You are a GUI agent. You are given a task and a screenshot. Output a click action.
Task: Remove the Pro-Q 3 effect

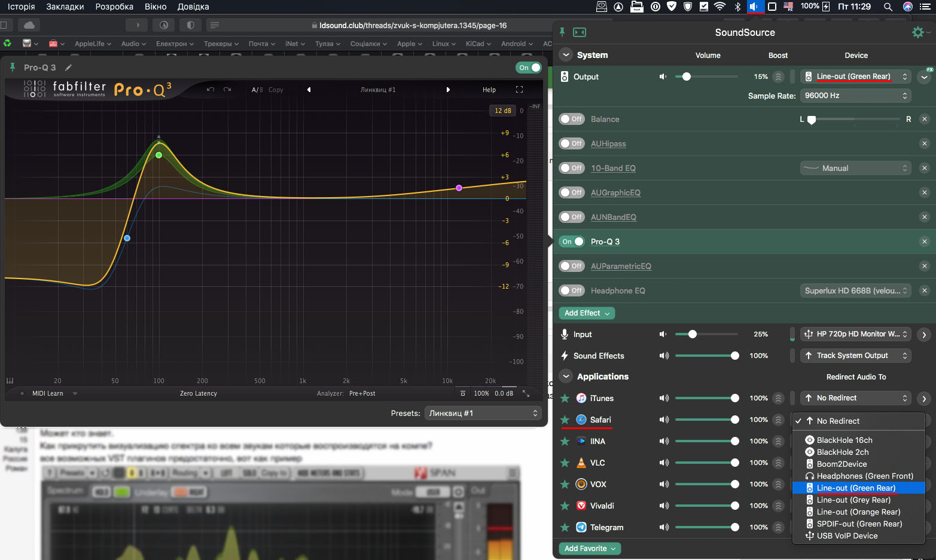[x=925, y=241]
